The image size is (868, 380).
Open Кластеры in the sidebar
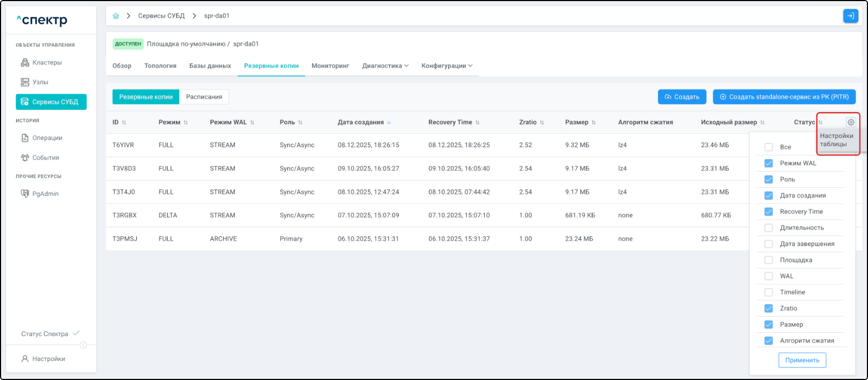[47, 63]
